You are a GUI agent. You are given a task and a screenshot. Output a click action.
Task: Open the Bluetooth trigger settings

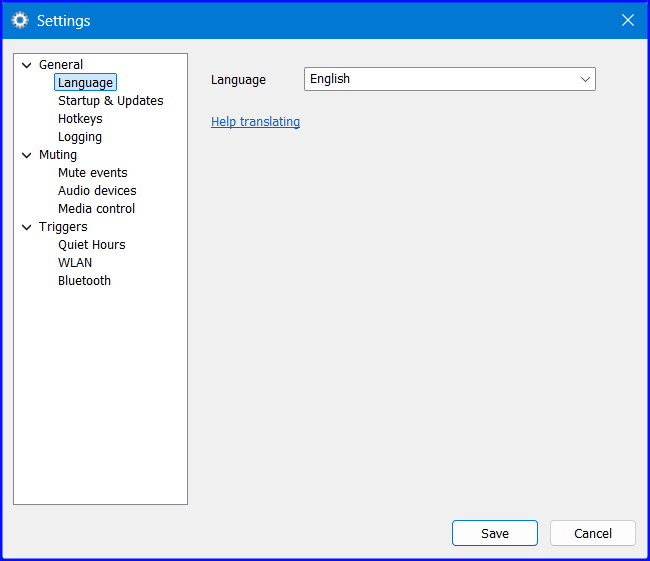(x=84, y=281)
